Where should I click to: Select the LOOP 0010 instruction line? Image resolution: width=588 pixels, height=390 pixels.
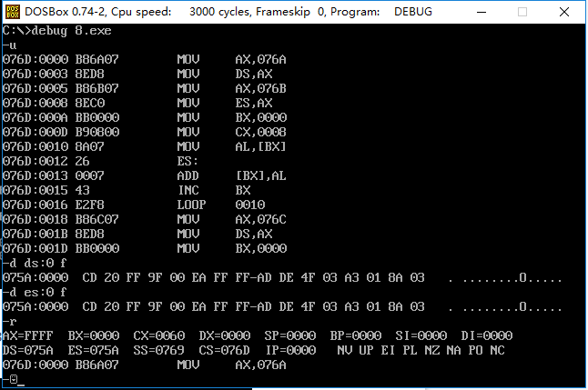(134, 205)
